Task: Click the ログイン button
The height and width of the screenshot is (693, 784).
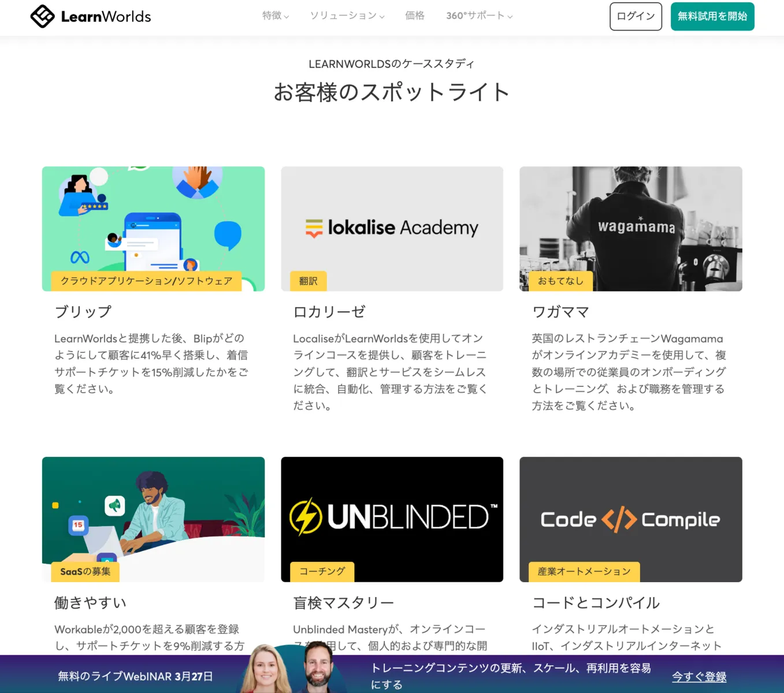Action: pyautogui.click(x=636, y=16)
